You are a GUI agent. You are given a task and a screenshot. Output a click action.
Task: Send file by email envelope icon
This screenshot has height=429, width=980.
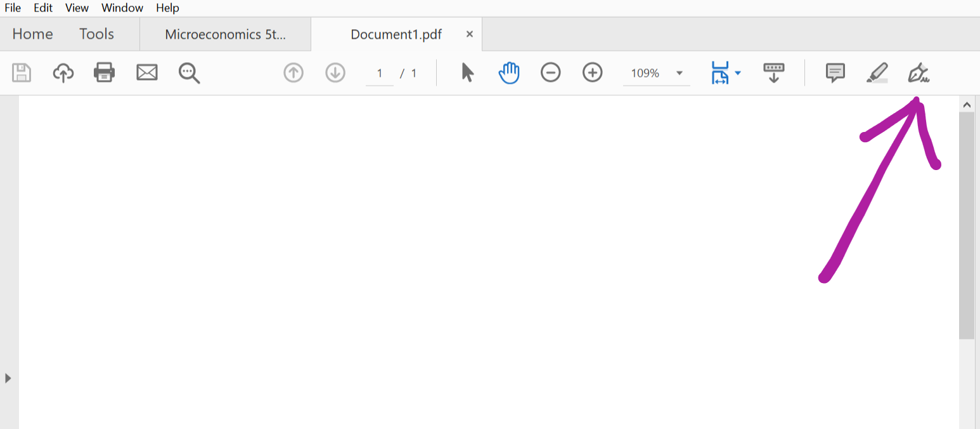[x=147, y=72]
